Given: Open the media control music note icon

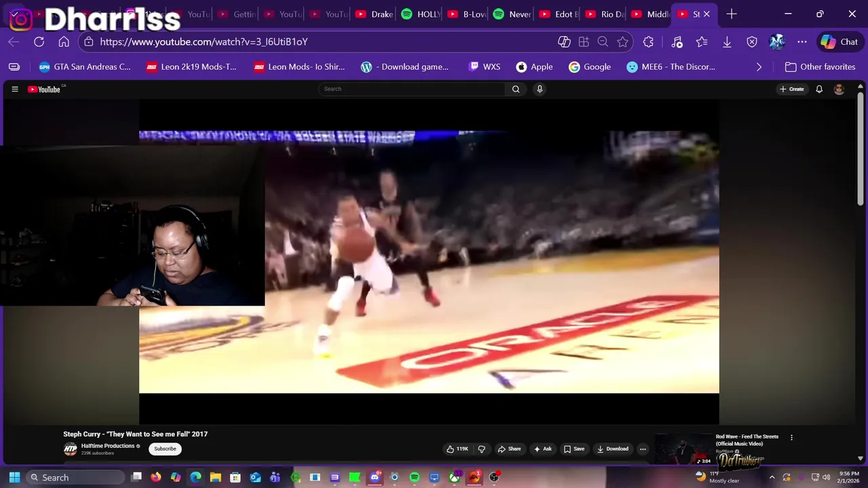Looking at the screenshot, I should tap(677, 42).
